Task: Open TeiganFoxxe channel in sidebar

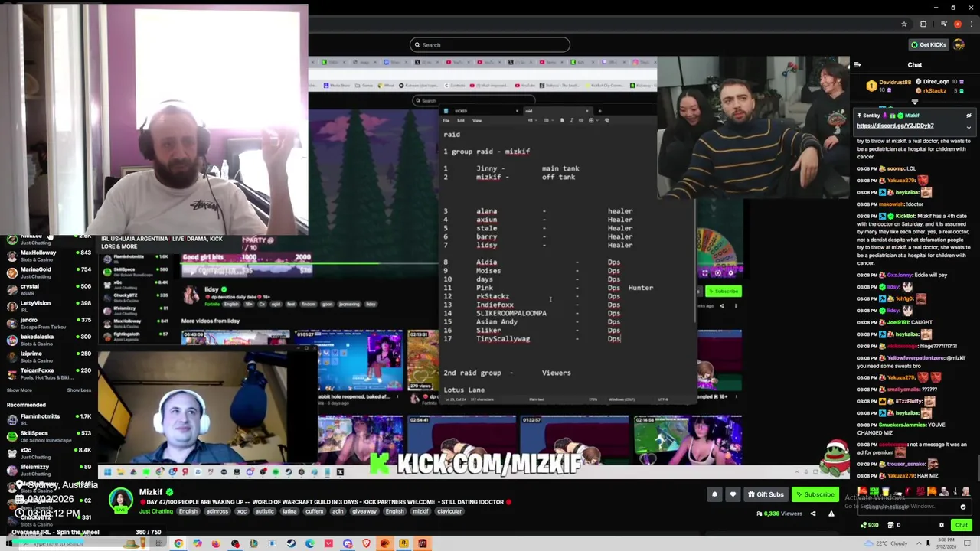Action: coord(47,373)
